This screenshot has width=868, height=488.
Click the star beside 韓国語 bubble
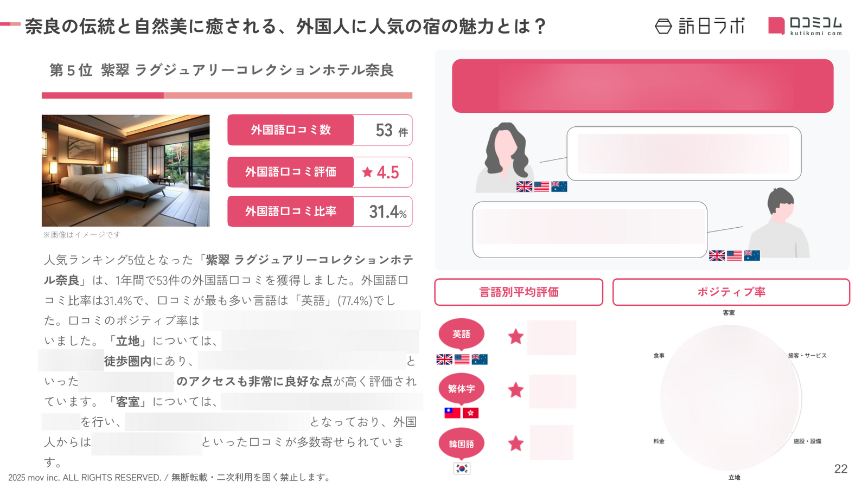(x=515, y=444)
